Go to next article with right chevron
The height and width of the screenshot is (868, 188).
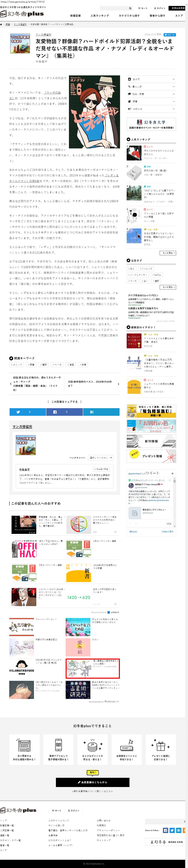pos(118,384)
